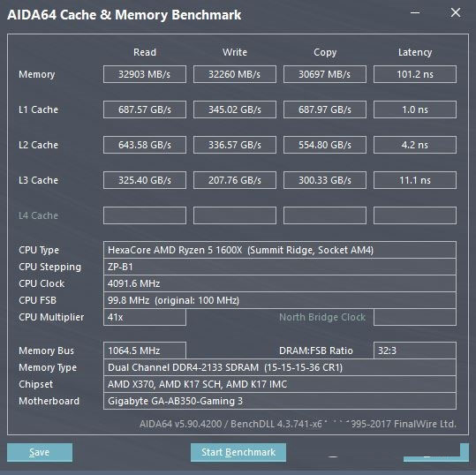Click the empty L4 Cache Copy field
The width and height of the screenshot is (476, 475).
click(325, 215)
